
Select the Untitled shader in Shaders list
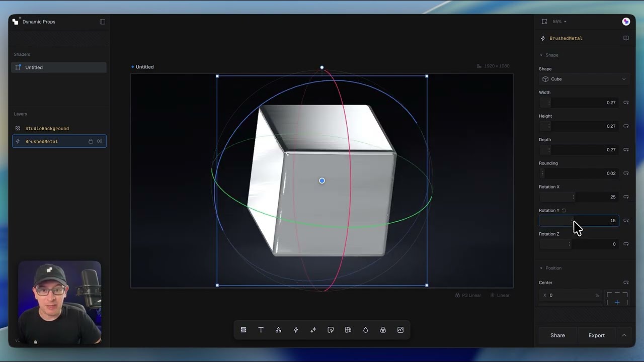[59, 67]
